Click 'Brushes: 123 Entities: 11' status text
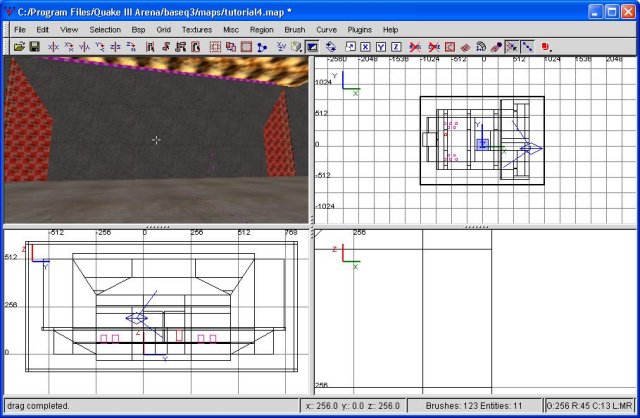This screenshot has height=418, width=640. [x=473, y=406]
